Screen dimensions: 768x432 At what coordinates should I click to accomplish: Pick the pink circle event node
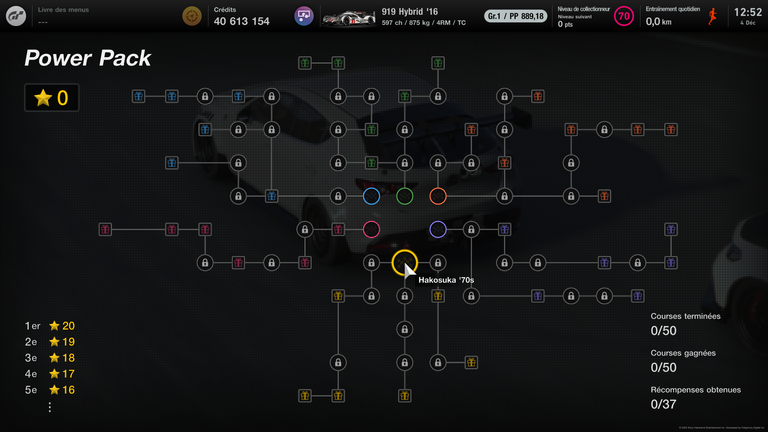tap(371, 230)
